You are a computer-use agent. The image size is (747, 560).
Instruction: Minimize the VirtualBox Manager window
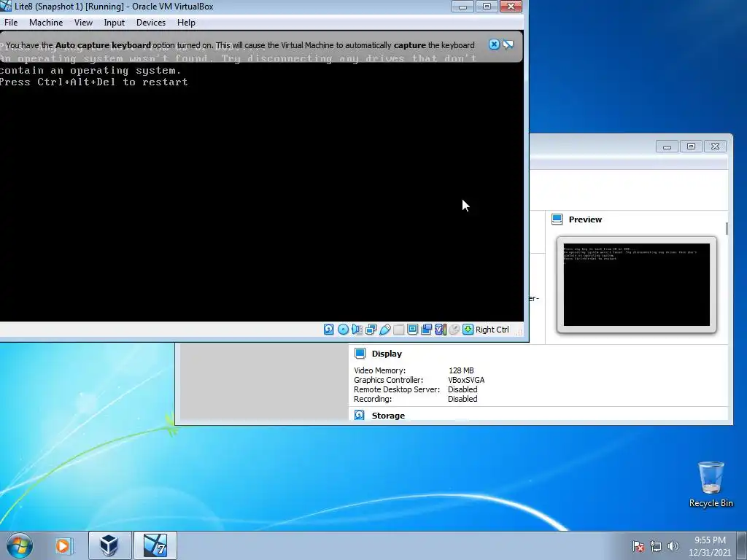667,146
